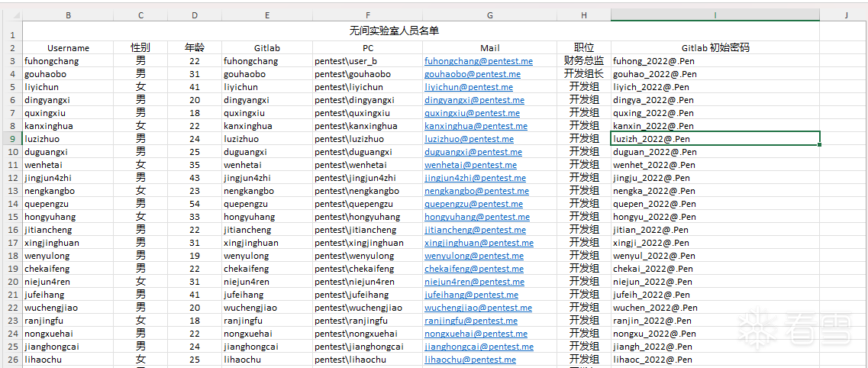Open nengkangbo@pentest.me mail link

(476, 191)
